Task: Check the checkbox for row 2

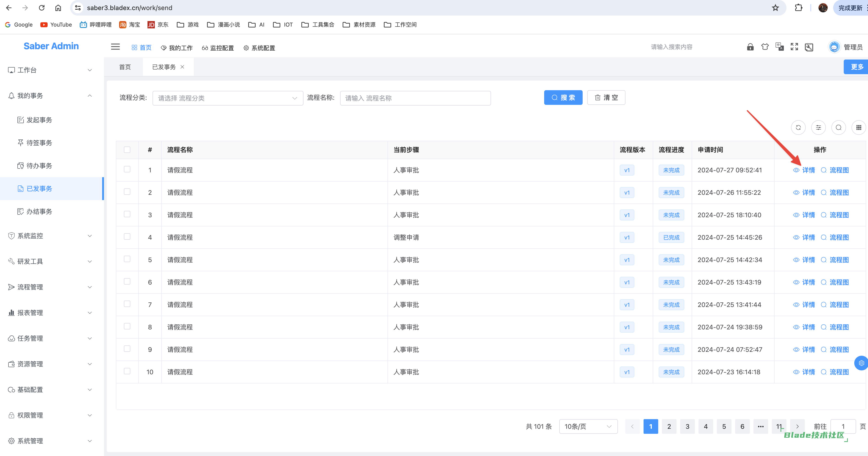Action: tap(127, 192)
